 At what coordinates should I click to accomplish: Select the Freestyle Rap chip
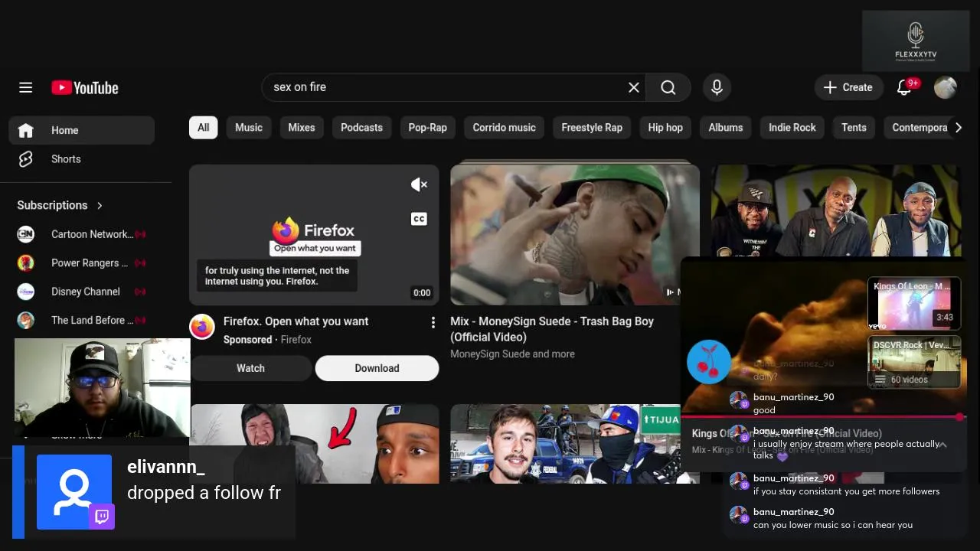pyautogui.click(x=592, y=128)
